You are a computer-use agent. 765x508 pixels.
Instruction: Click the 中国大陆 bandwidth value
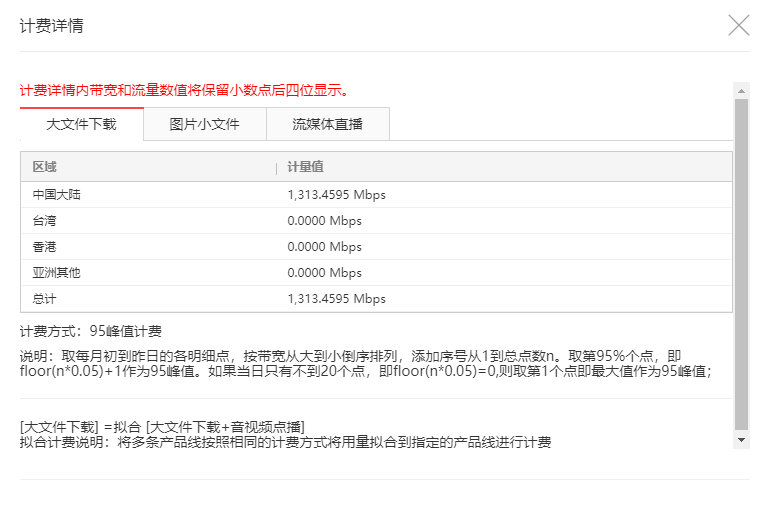pos(336,195)
